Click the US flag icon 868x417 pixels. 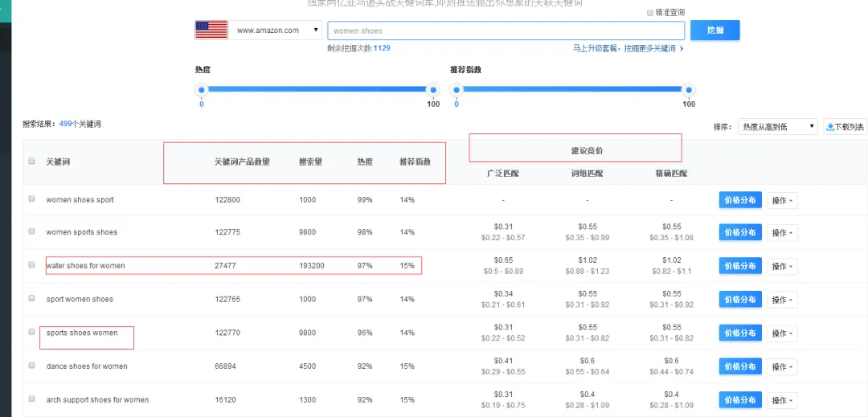pyautogui.click(x=211, y=30)
